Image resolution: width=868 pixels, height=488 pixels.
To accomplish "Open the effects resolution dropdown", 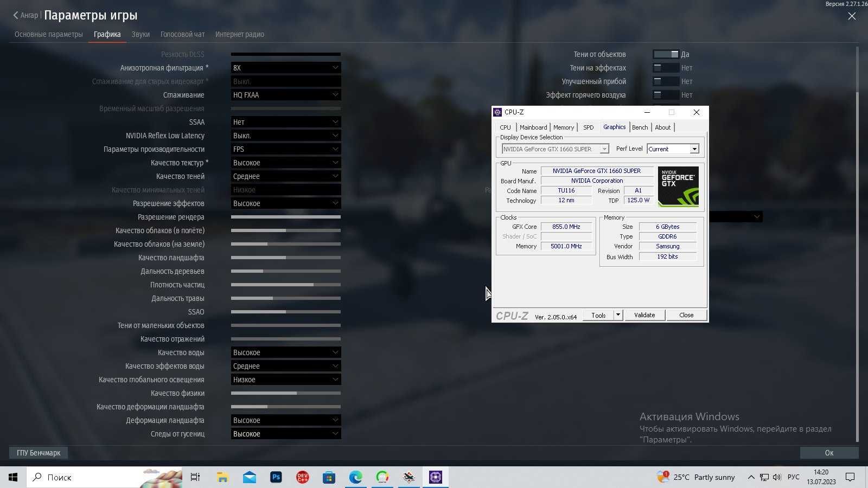I will [x=286, y=203].
